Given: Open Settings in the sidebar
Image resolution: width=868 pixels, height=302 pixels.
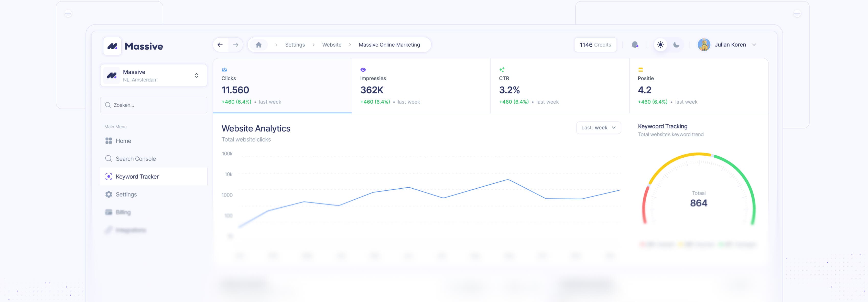Looking at the screenshot, I should (x=154, y=195).
